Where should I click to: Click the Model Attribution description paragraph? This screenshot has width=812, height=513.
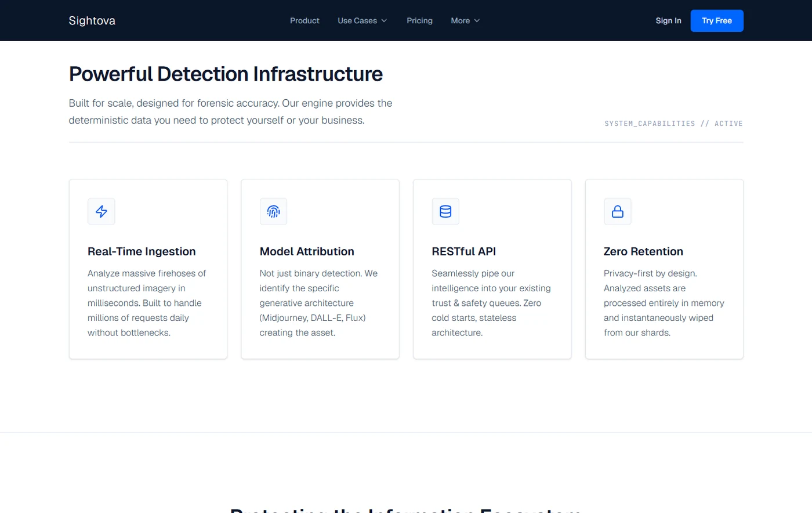pos(319,303)
